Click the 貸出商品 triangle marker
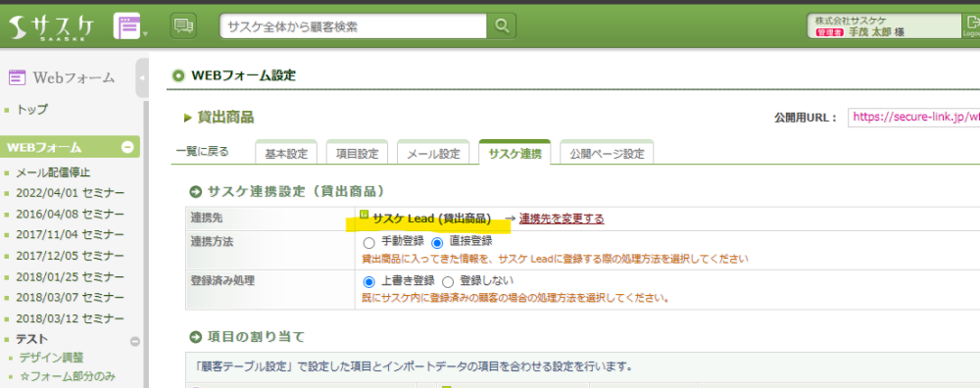 point(187,118)
